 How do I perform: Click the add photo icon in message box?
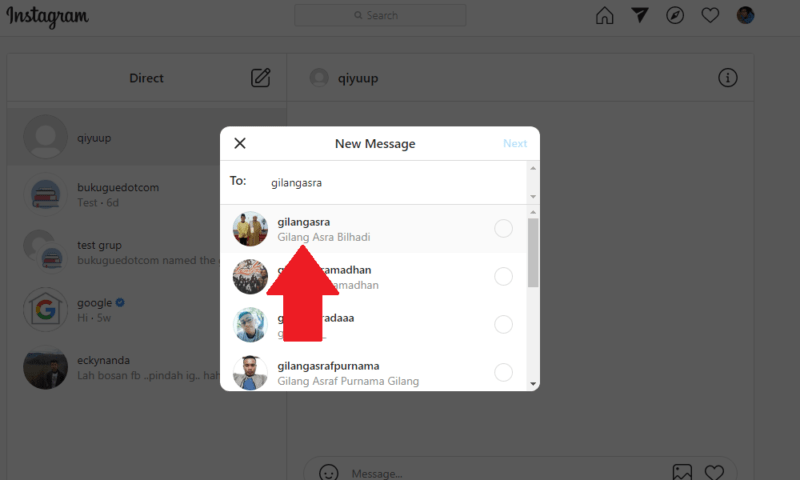click(x=682, y=472)
